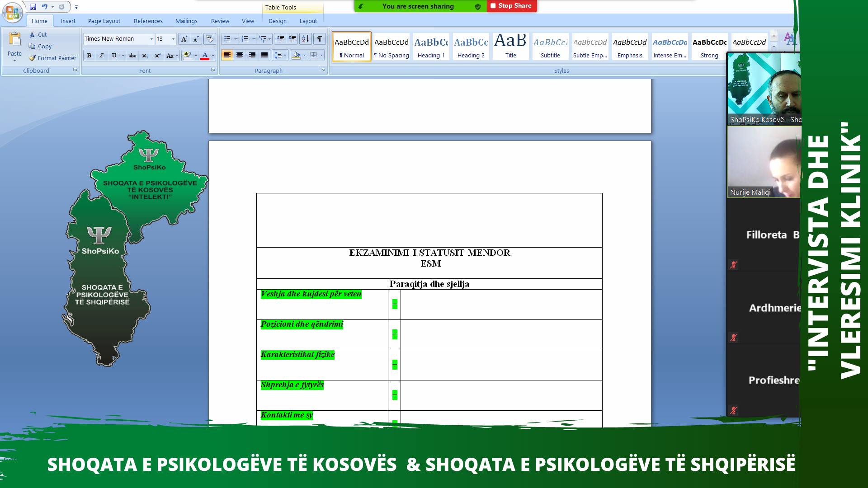Increase the paragraph indent
The image size is (868, 488).
[x=292, y=39]
